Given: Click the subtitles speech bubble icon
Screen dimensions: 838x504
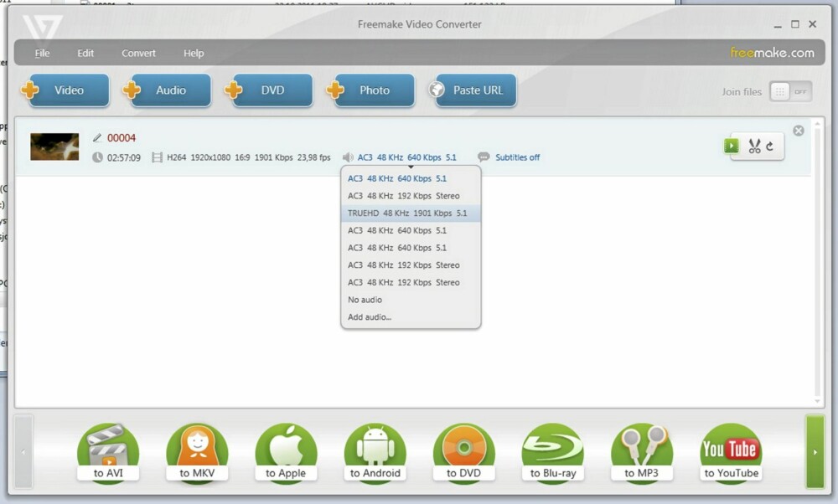Looking at the screenshot, I should (484, 157).
